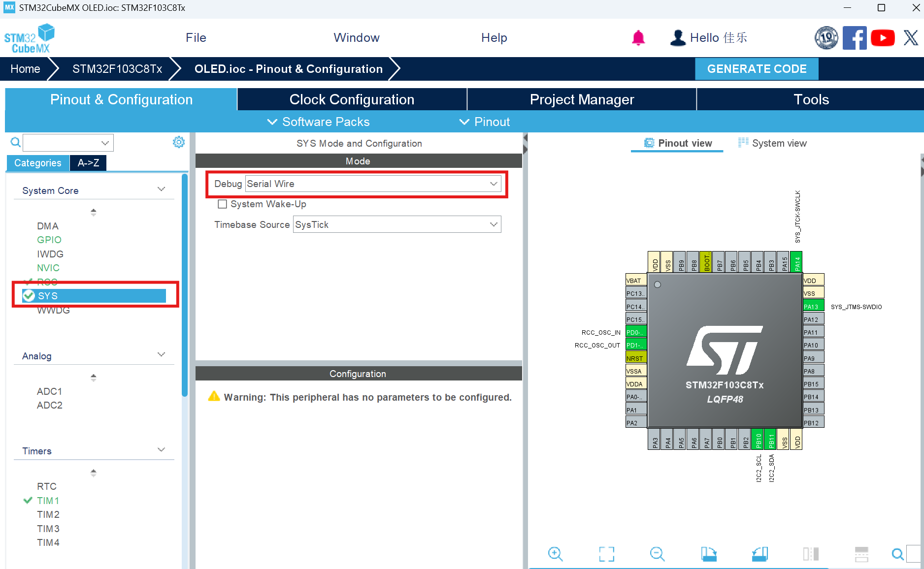Open the ST 10-year anniversary badge
Viewport: 924px width, 569px height.
point(826,38)
